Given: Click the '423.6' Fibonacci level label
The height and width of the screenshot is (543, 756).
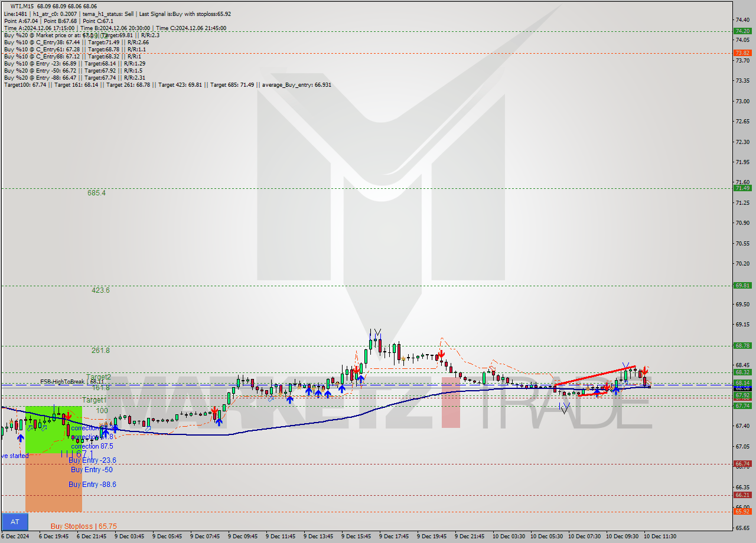Looking at the screenshot, I should coord(100,290).
